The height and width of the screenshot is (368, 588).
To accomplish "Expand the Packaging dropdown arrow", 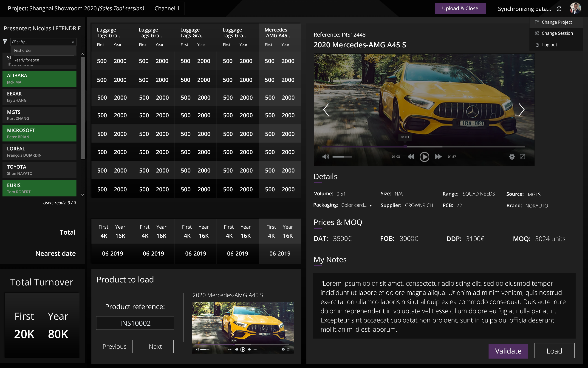I will point(370,206).
